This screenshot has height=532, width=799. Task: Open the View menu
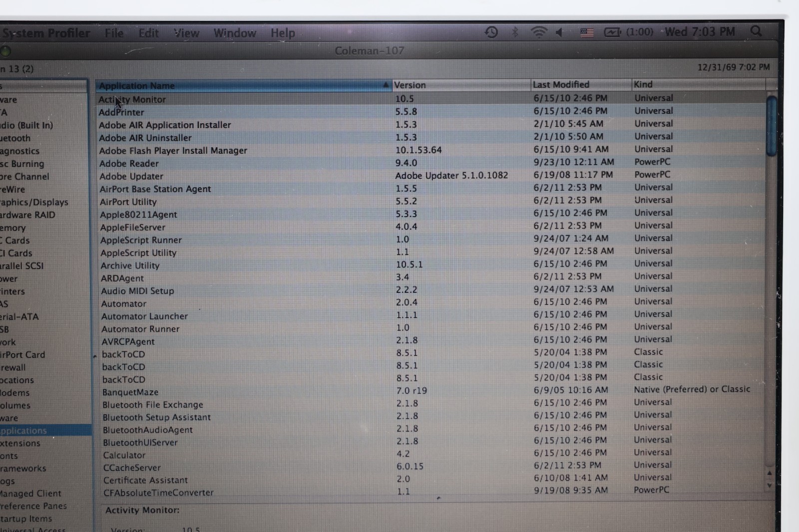(186, 33)
